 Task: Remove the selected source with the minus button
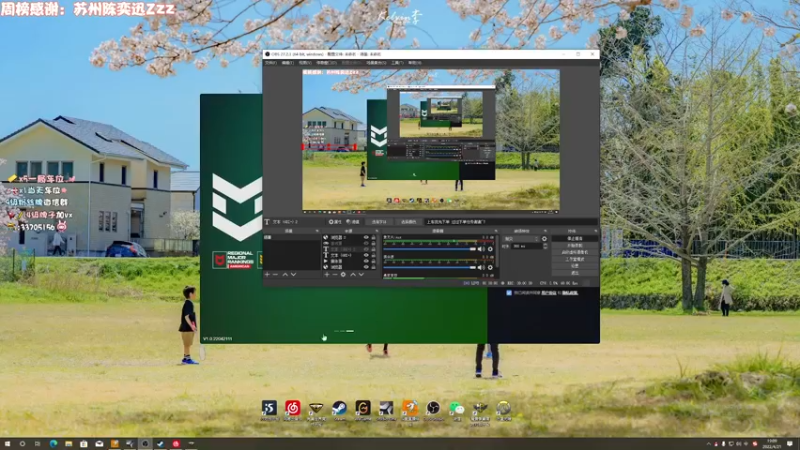pyautogui.click(x=335, y=274)
